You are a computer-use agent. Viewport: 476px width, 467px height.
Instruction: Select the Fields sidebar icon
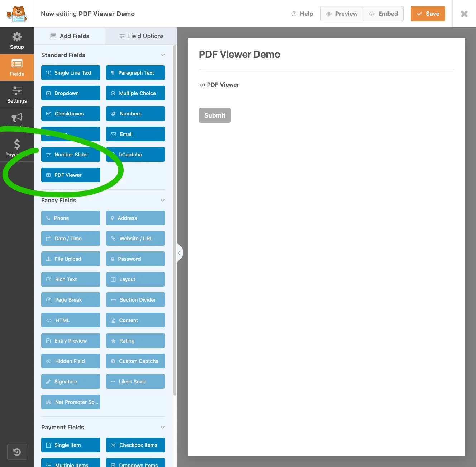click(x=17, y=68)
